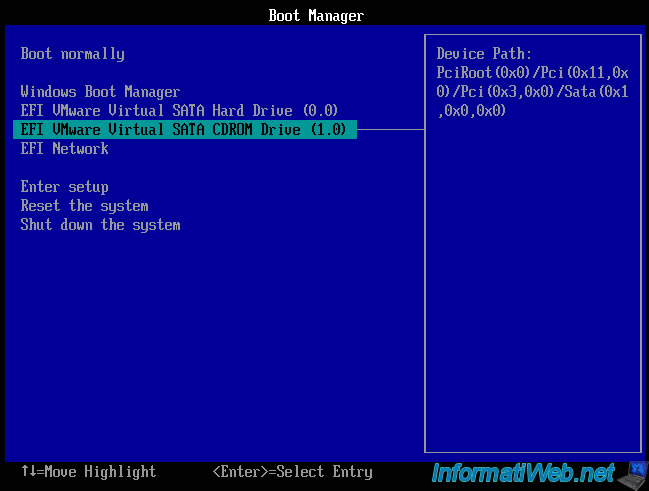Click empty area inside Device Path panel
Screen dimensions: 649x491
tap(530, 300)
